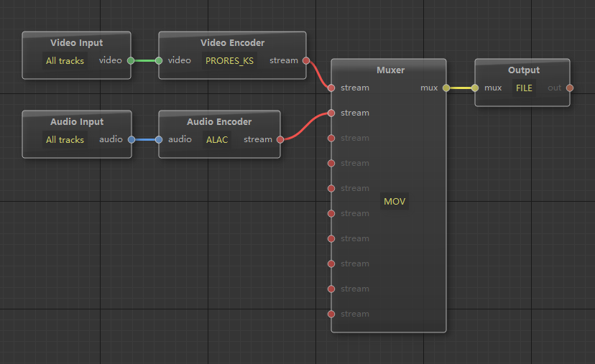Viewport: 595px width, 364px height.
Task: Click the Audio Encoder red stream output port
Action: (280, 140)
